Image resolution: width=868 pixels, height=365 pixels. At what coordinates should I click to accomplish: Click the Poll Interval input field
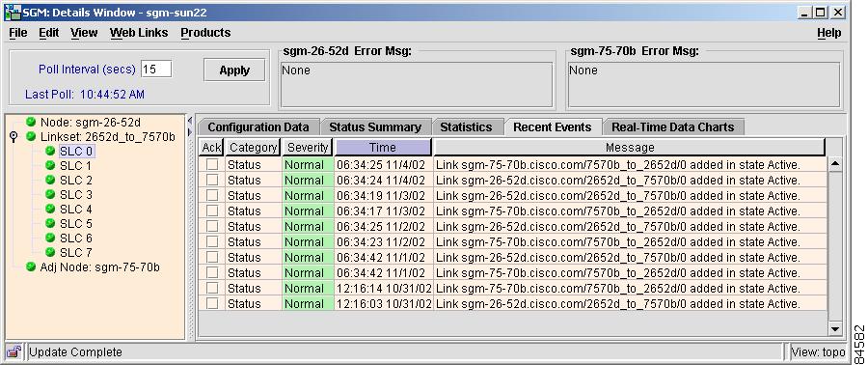pyautogui.click(x=156, y=70)
